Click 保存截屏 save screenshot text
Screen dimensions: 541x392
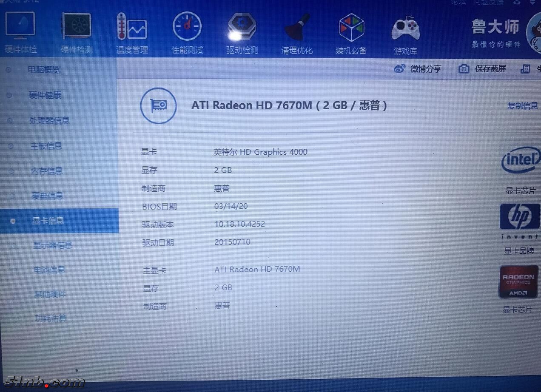(x=490, y=68)
